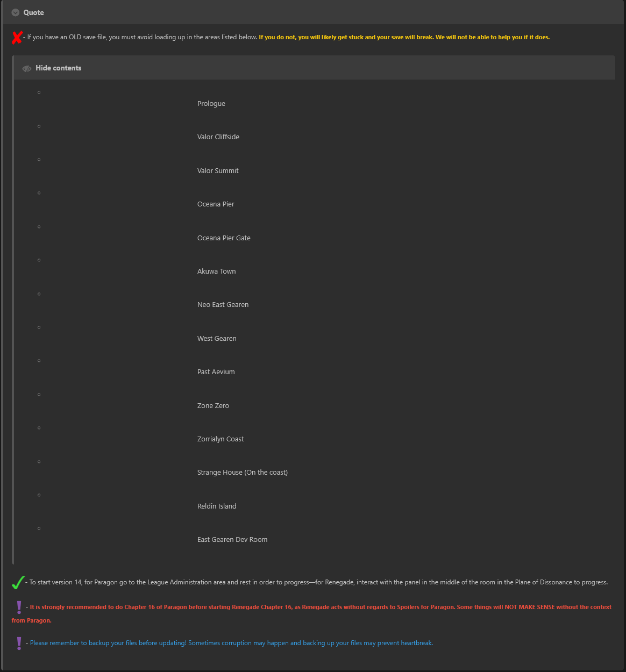Click the Hide contents spoiler label
This screenshot has height=672, width=626.
59,68
